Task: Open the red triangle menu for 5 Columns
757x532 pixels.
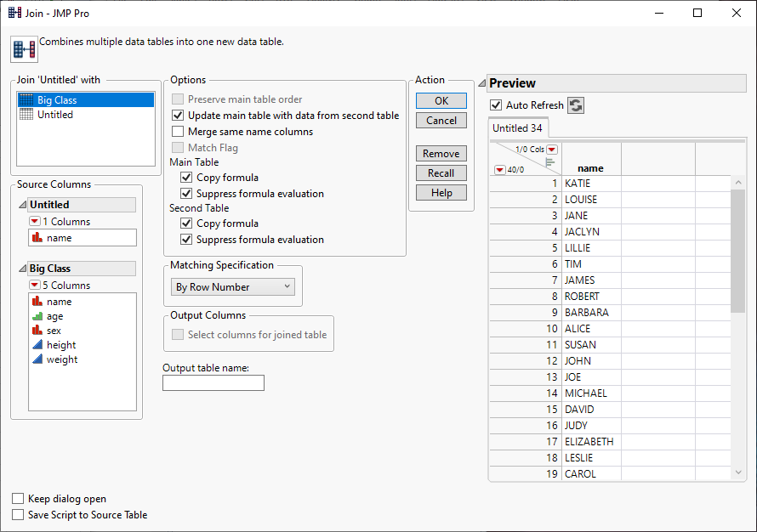Action: pyautogui.click(x=35, y=285)
